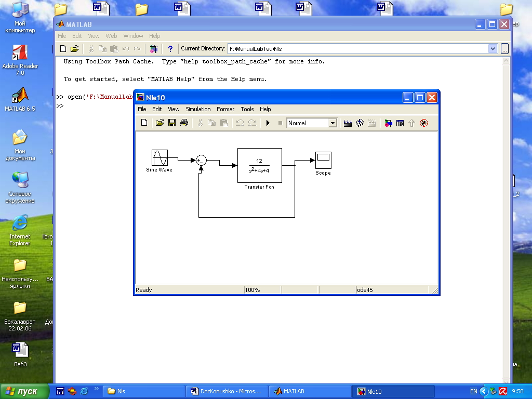Open the Simulink Library Browser from Nle10 toolbar
The width and height of the screenshot is (532, 399).
[x=388, y=123]
